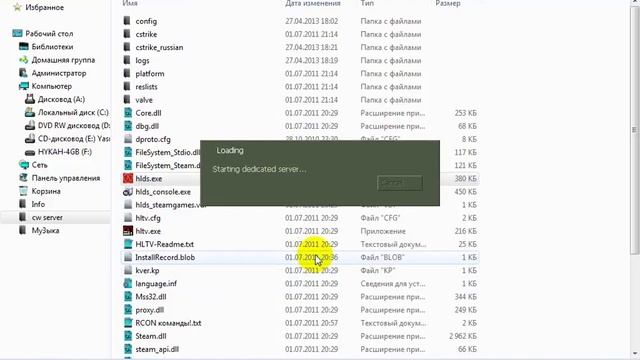Select file name hltv.cfg
The image size is (640, 360).
148,218
